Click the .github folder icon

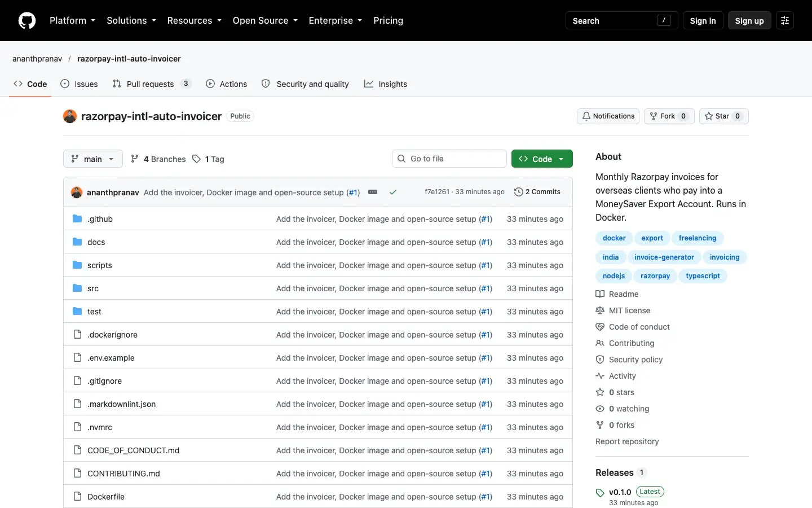tap(77, 219)
